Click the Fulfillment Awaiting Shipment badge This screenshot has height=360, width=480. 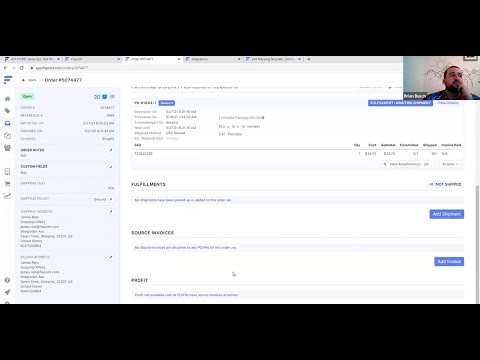point(400,103)
